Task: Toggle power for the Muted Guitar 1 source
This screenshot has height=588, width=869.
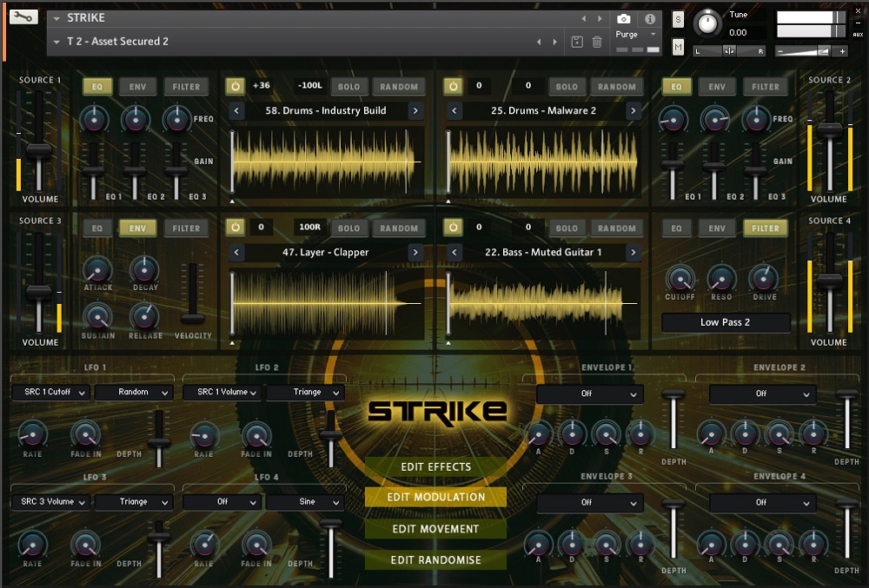Action: coord(454,228)
